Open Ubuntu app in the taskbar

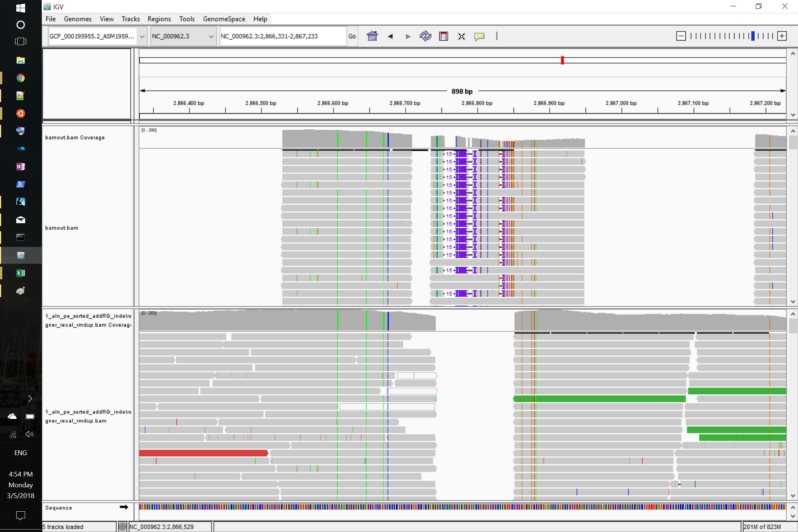[x=21, y=113]
